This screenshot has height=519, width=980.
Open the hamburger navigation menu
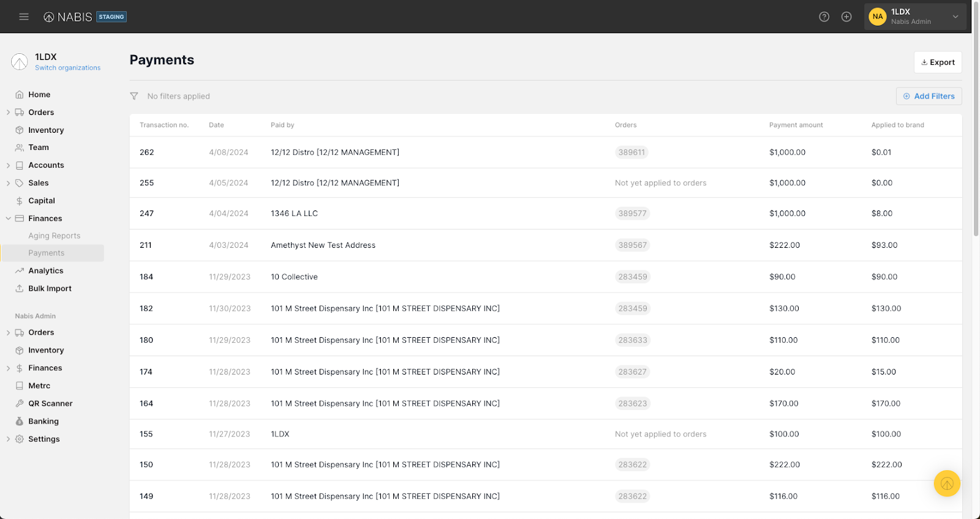tap(24, 17)
